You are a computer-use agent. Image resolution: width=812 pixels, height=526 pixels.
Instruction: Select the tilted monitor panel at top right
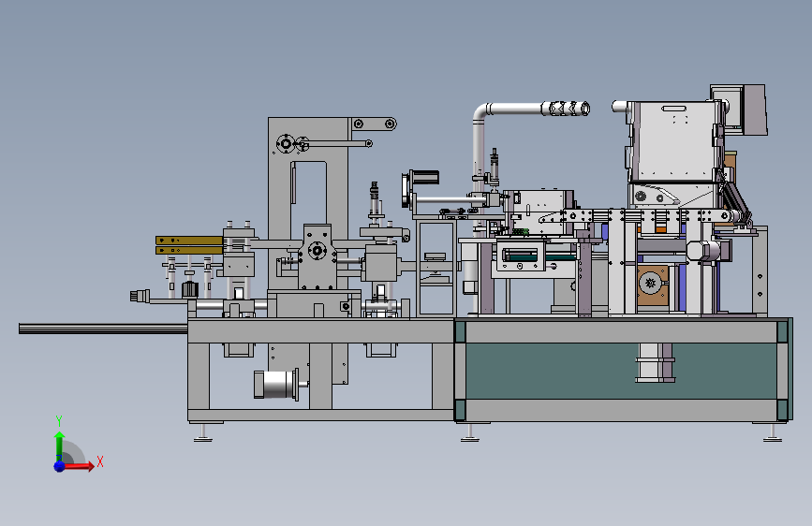[754, 110]
